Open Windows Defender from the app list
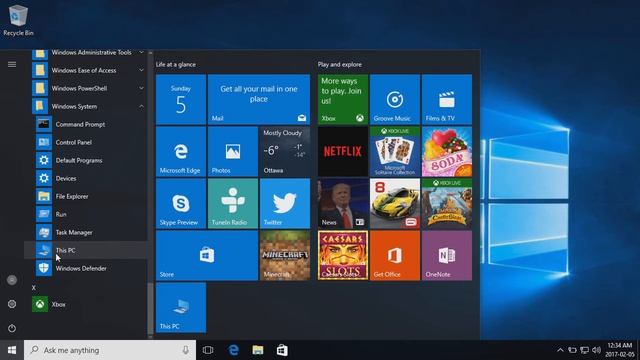The width and height of the screenshot is (640, 360). pos(86,268)
